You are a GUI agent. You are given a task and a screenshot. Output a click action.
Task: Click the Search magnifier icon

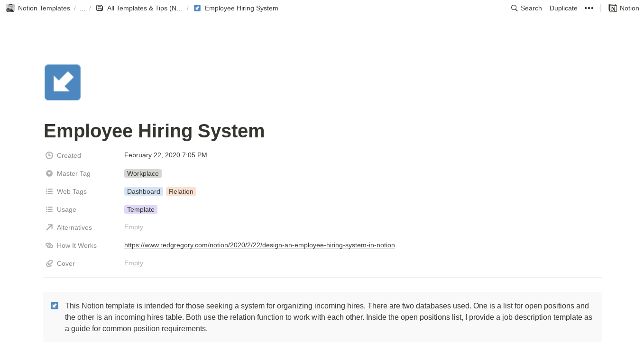tap(514, 8)
